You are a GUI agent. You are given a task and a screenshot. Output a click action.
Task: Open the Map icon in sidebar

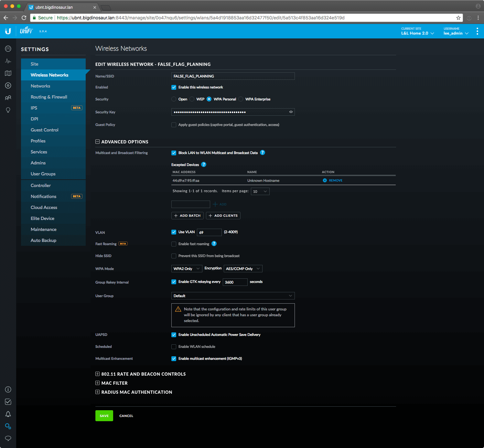[x=8, y=73]
